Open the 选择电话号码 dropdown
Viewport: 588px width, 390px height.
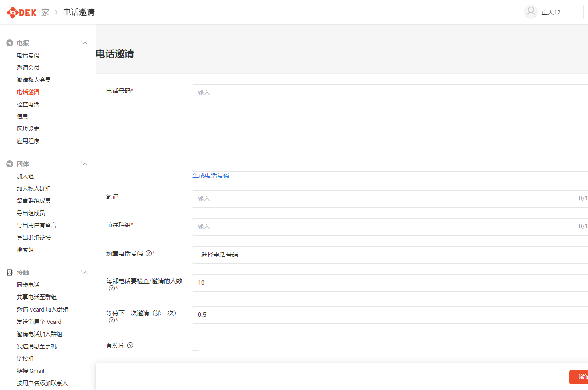pyautogui.click(x=389, y=255)
